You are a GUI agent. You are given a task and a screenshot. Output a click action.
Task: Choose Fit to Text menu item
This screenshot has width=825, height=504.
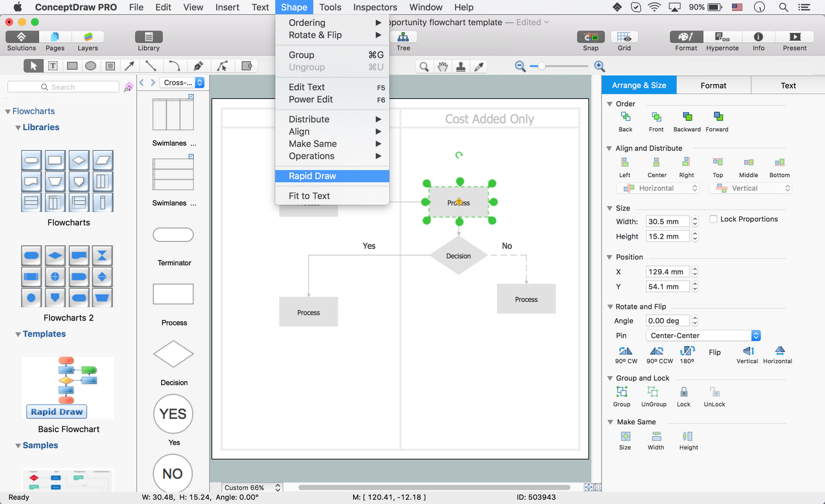click(332, 196)
